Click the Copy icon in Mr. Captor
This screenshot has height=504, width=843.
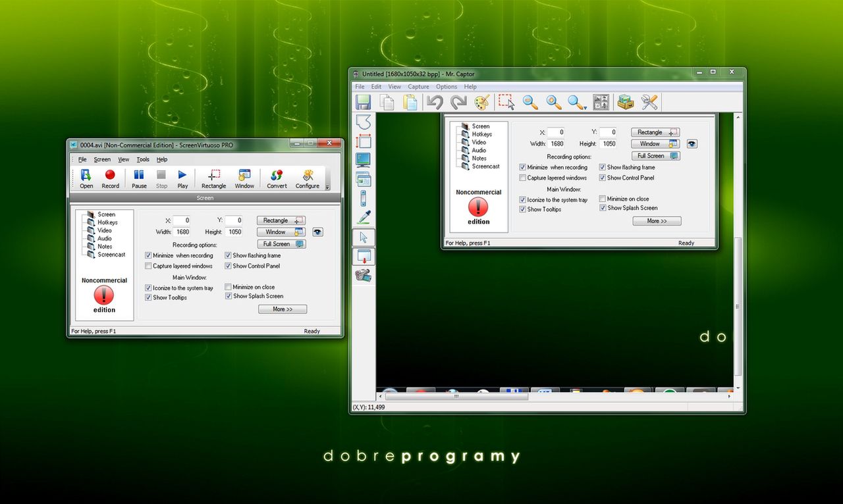(387, 102)
